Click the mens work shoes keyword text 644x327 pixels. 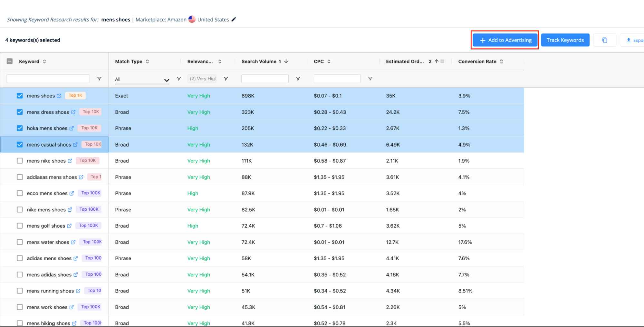47,307
